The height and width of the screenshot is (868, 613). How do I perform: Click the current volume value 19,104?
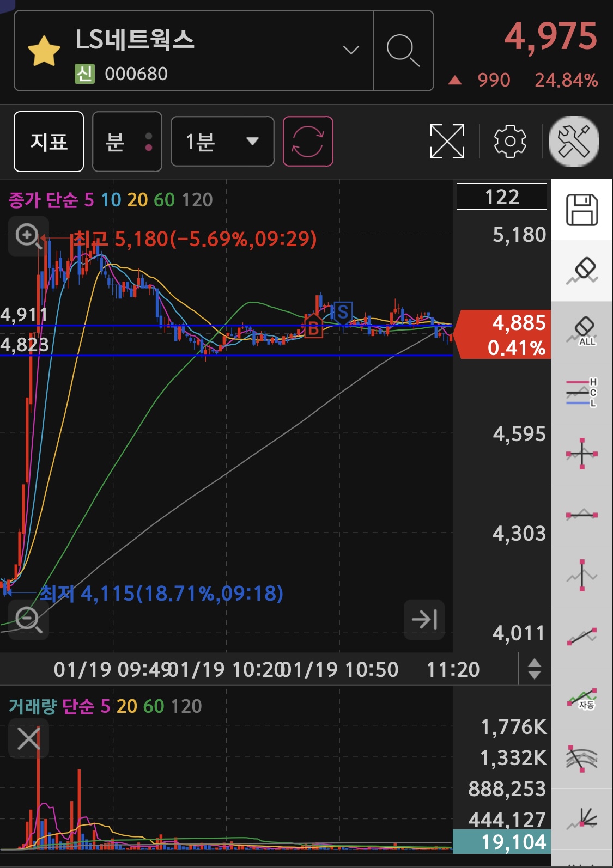pos(502,842)
